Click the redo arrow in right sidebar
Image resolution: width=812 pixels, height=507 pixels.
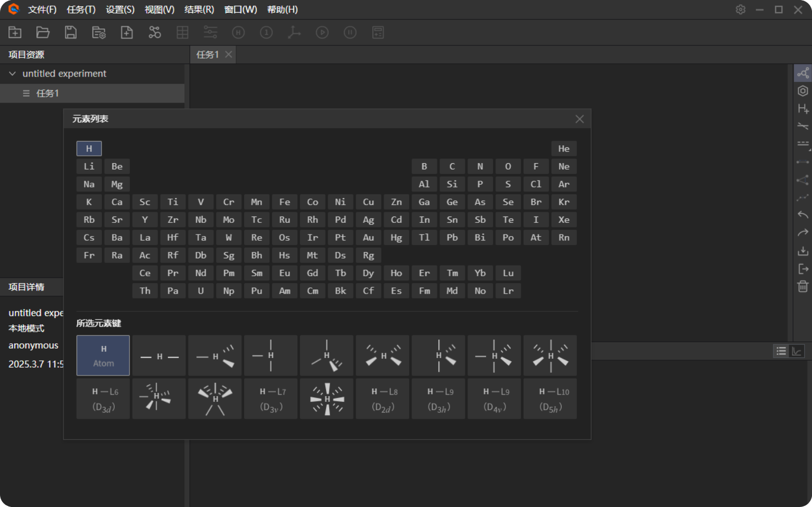802,233
